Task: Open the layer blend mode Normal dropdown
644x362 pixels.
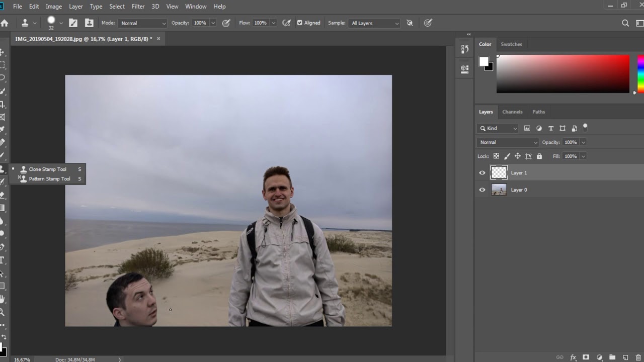Action: (x=508, y=142)
